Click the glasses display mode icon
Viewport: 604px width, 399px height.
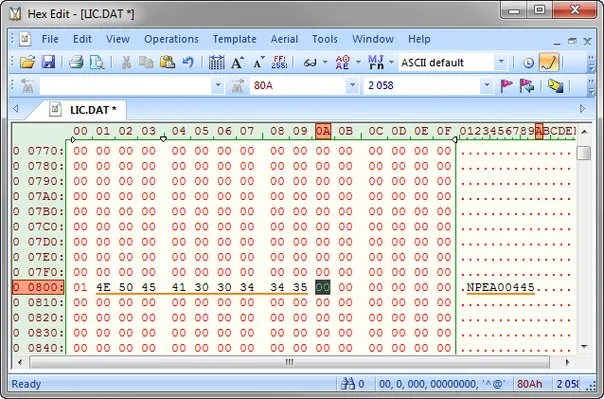(310, 62)
